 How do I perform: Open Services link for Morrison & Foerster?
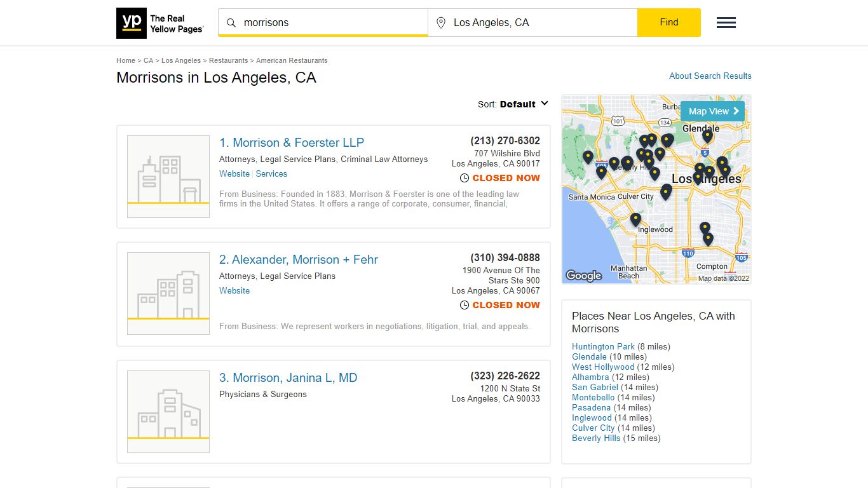pos(271,174)
